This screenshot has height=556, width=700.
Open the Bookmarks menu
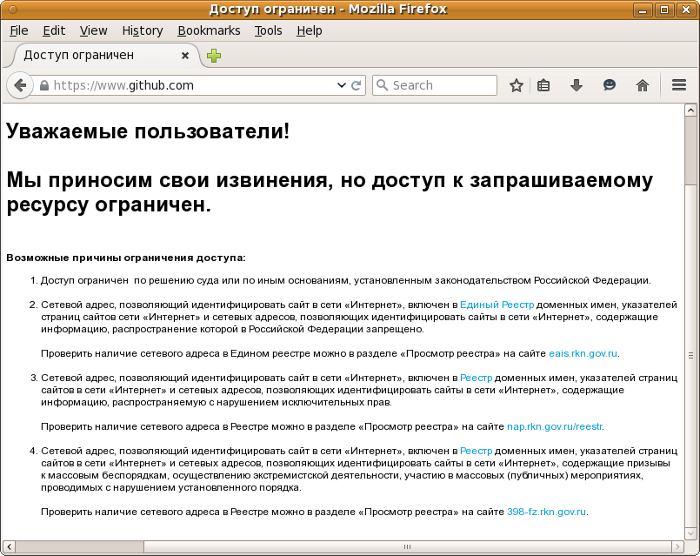pos(209,31)
